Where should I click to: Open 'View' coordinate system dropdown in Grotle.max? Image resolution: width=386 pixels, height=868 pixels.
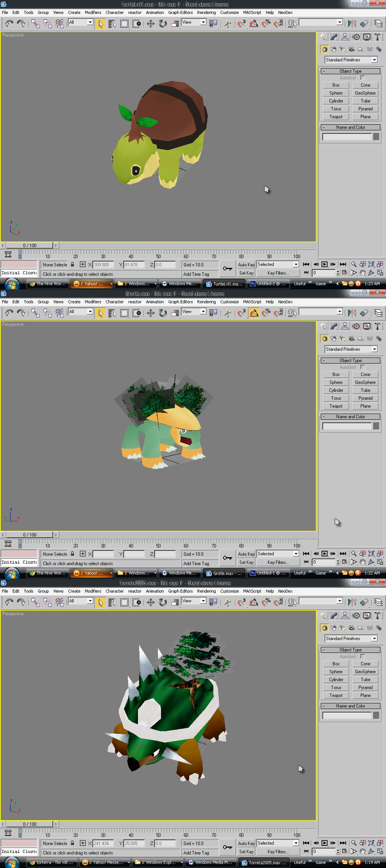(x=194, y=312)
